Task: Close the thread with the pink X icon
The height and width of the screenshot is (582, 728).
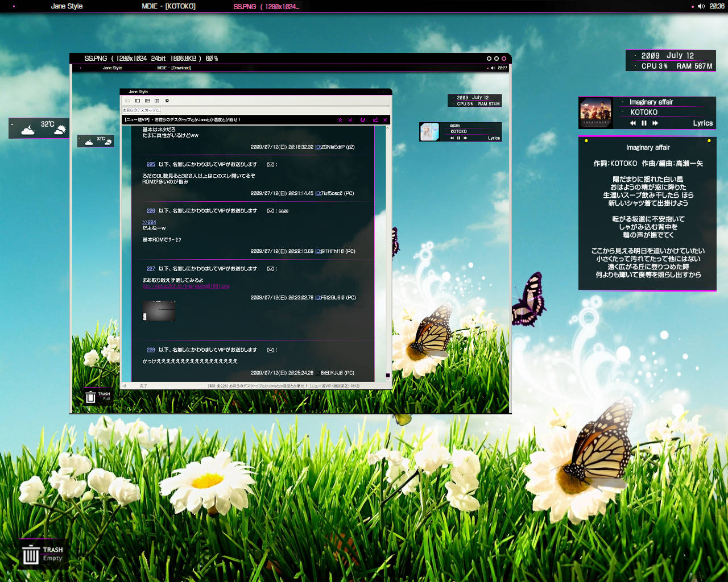Action: click(x=385, y=120)
